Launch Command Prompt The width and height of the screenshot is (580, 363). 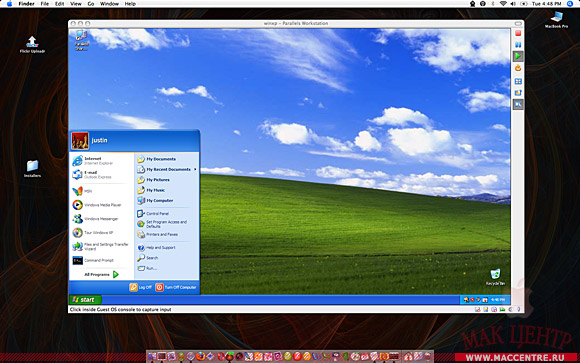click(x=93, y=261)
